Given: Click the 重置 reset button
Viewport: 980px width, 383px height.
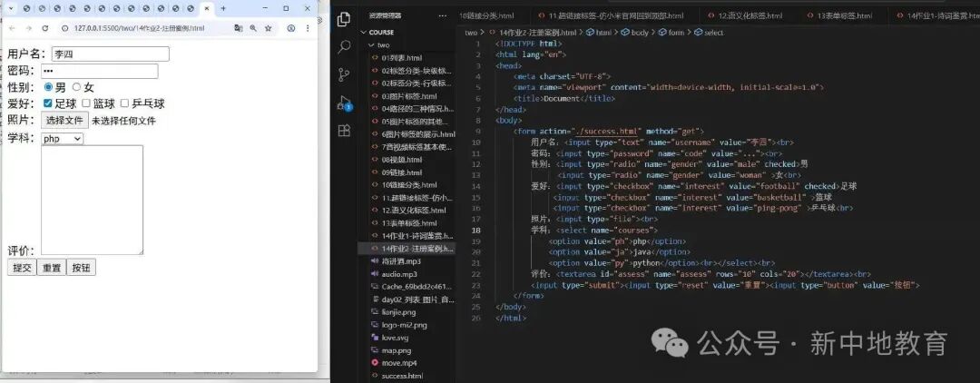Looking at the screenshot, I should 52,268.
